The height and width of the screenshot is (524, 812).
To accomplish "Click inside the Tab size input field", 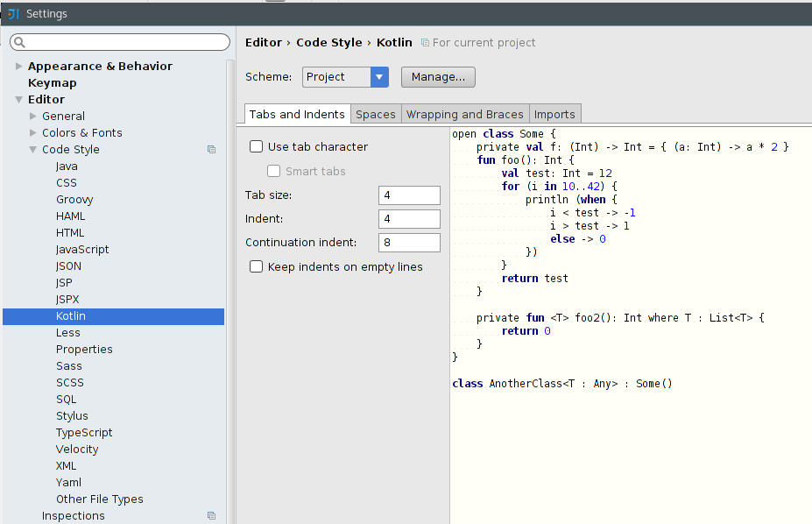I will (408, 195).
